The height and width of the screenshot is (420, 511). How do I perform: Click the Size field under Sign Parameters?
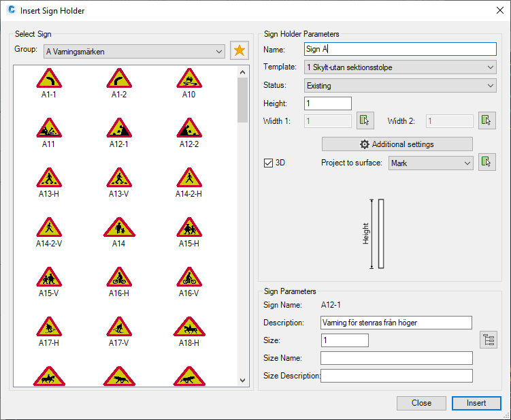coord(345,340)
